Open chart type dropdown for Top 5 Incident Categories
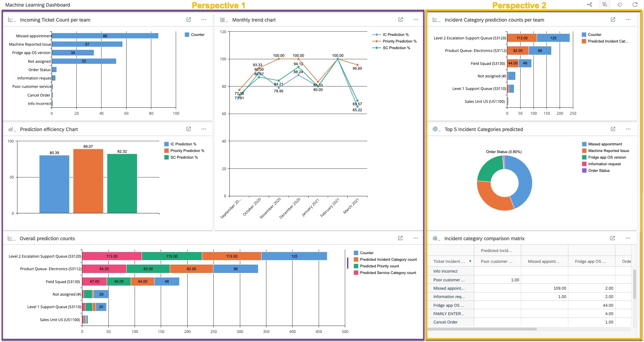This screenshot has width=644, height=342. [x=437, y=129]
